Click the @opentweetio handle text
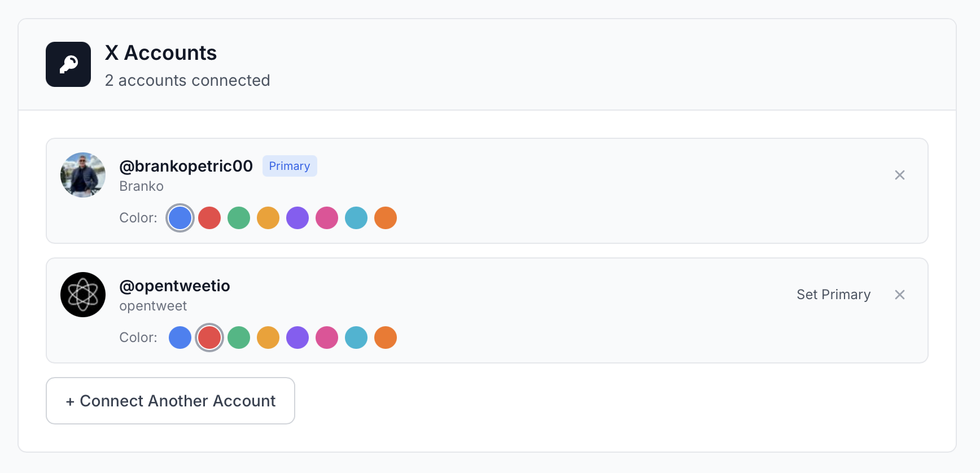The image size is (980, 473). (x=174, y=286)
